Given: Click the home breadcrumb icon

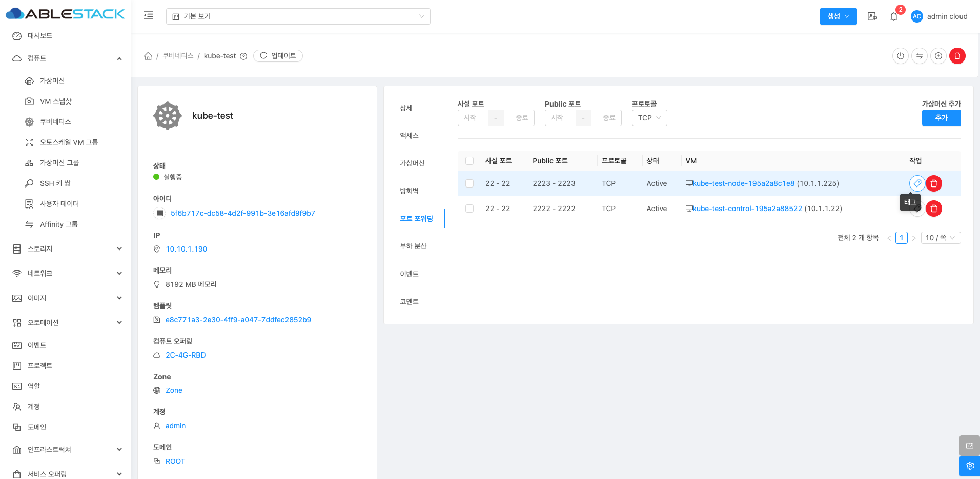Looking at the screenshot, I should click(x=148, y=56).
